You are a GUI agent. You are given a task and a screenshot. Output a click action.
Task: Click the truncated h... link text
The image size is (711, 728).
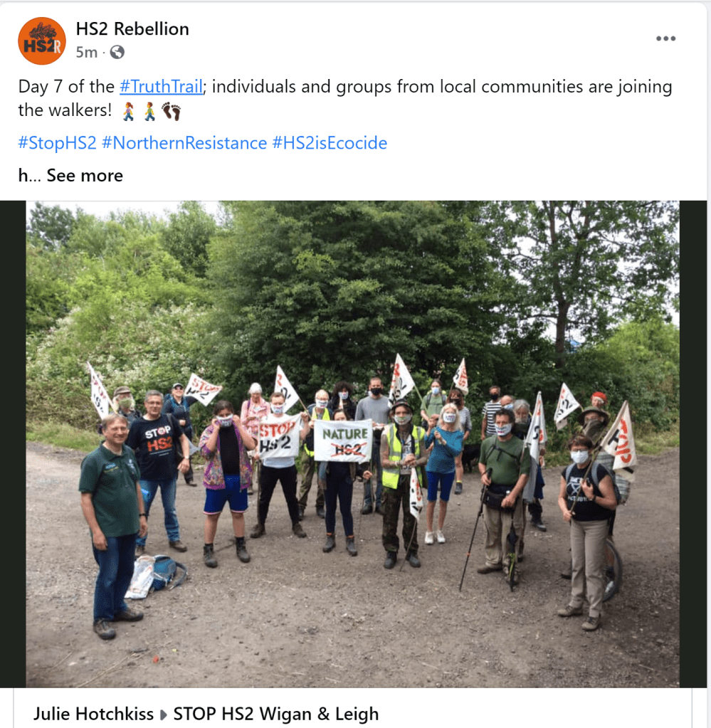[x=30, y=176]
